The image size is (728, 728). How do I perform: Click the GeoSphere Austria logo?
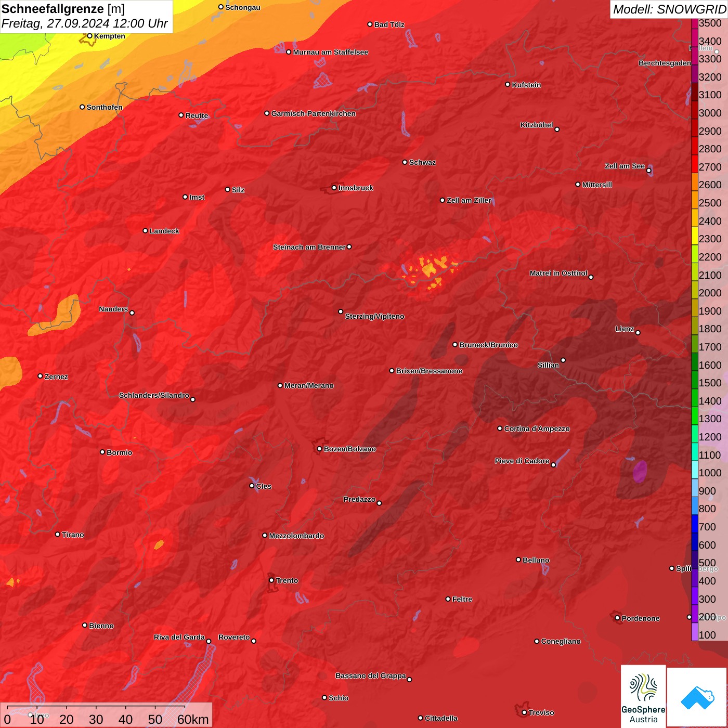(643, 696)
